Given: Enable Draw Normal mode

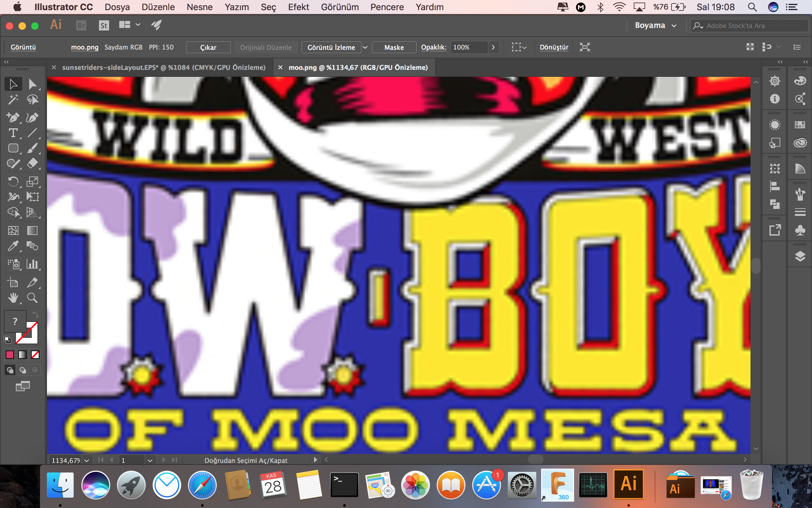Looking at the screenshot, I should [10, 370].
